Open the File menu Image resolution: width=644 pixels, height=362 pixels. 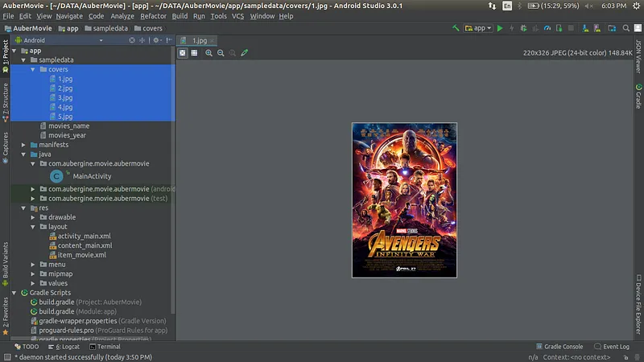coord(8,16)
